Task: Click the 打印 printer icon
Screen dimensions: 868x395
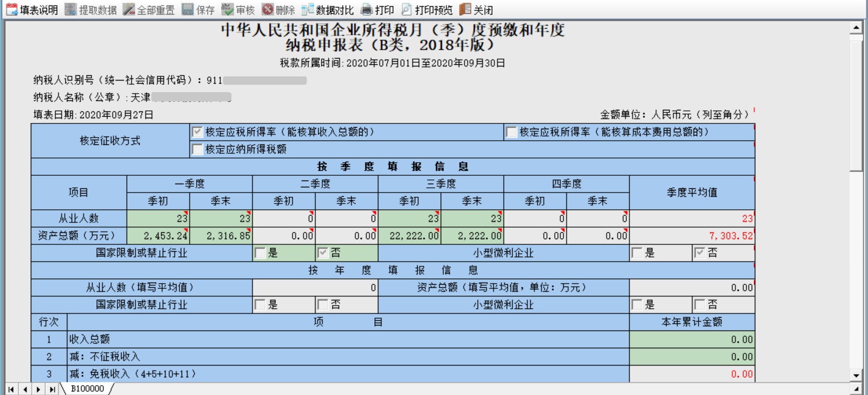Action: click(367, 9)
